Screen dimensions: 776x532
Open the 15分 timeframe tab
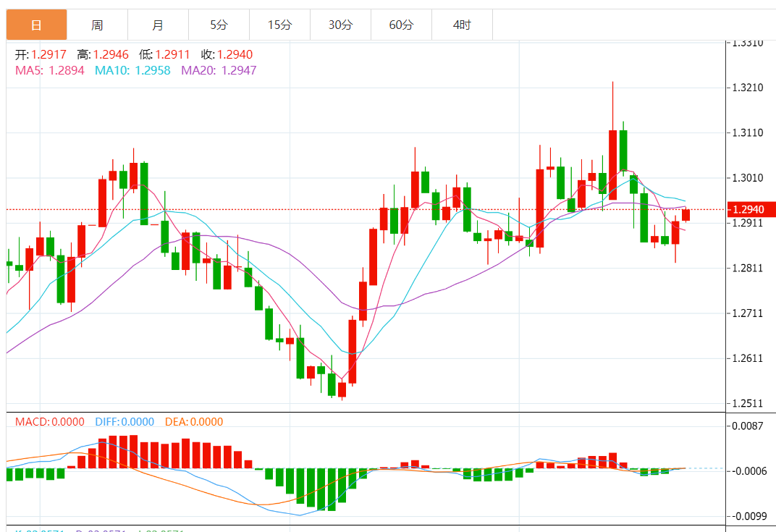click(280, 25)
